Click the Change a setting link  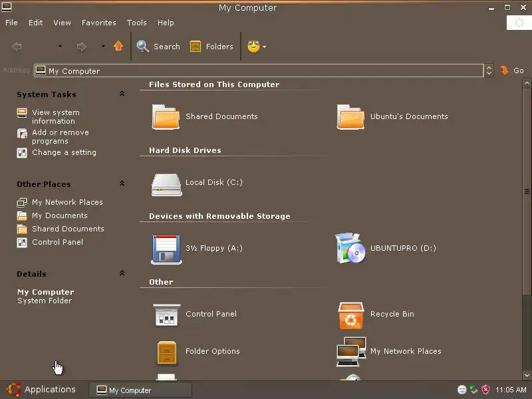coord(64,153)
